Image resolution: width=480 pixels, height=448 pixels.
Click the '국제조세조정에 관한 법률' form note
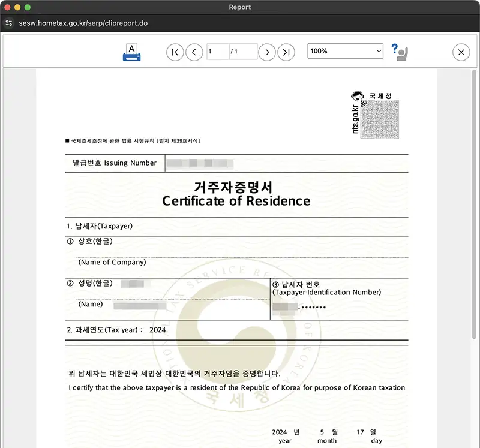pyautogui.click(x=133, y=141)
